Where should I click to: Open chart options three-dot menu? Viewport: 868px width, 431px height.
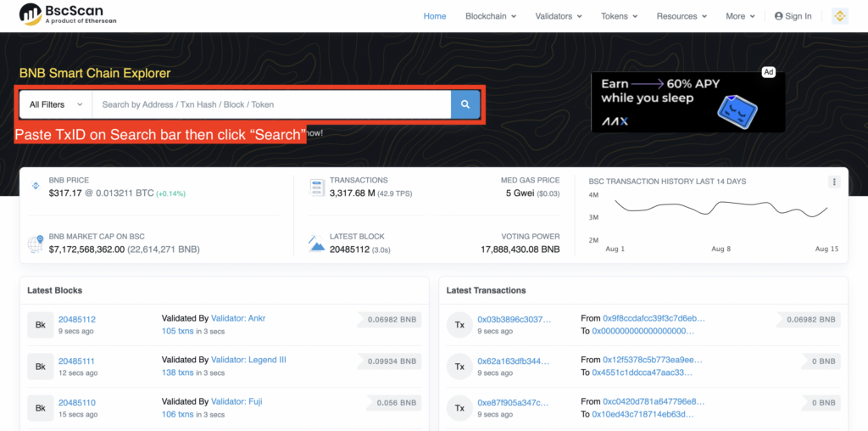834,182
